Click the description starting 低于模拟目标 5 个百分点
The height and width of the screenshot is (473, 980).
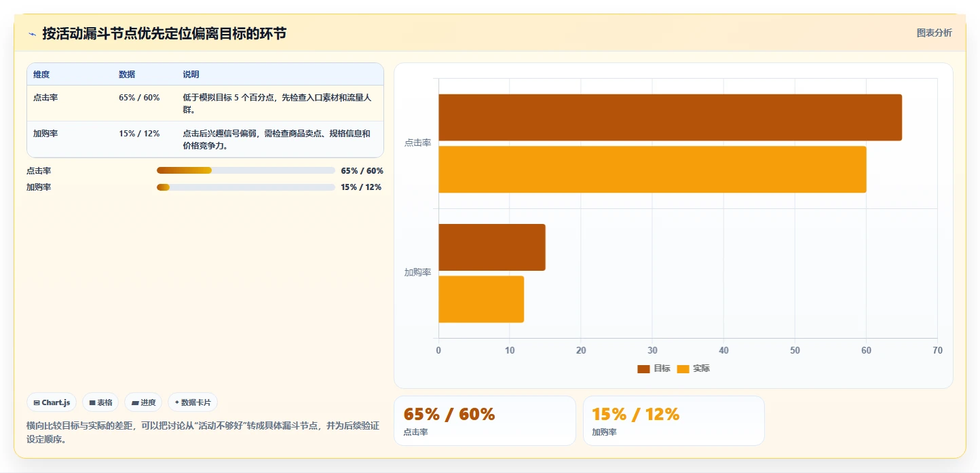(x=277, y=103)
